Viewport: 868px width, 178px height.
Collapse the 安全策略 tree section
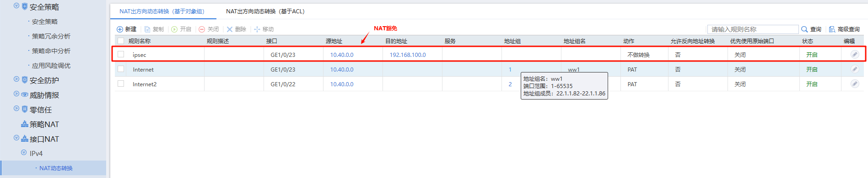(x=16, y=6)
